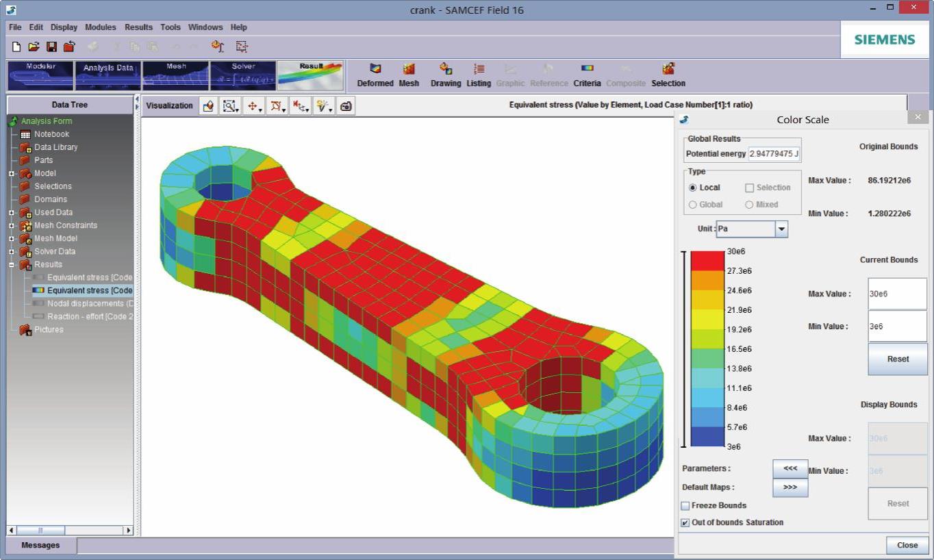934x560 pixels.
Task: Open the Modules menu
Action: coord(100,27)
